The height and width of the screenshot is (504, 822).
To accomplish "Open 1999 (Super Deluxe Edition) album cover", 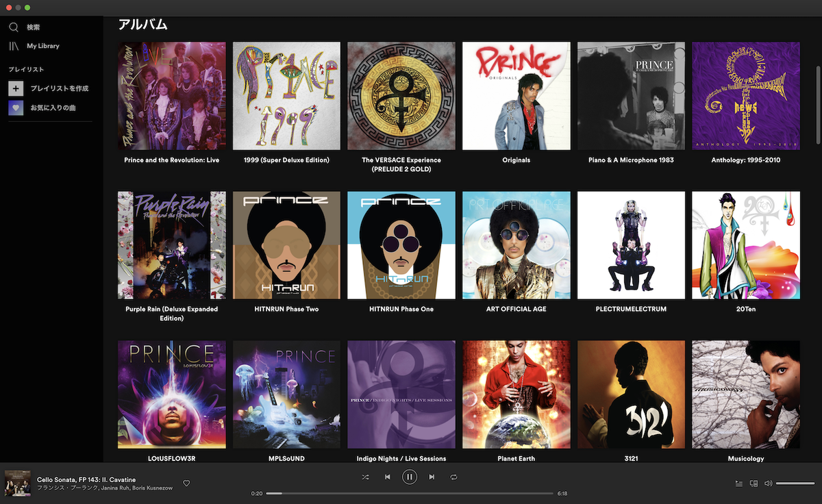I will pos(286,96).
